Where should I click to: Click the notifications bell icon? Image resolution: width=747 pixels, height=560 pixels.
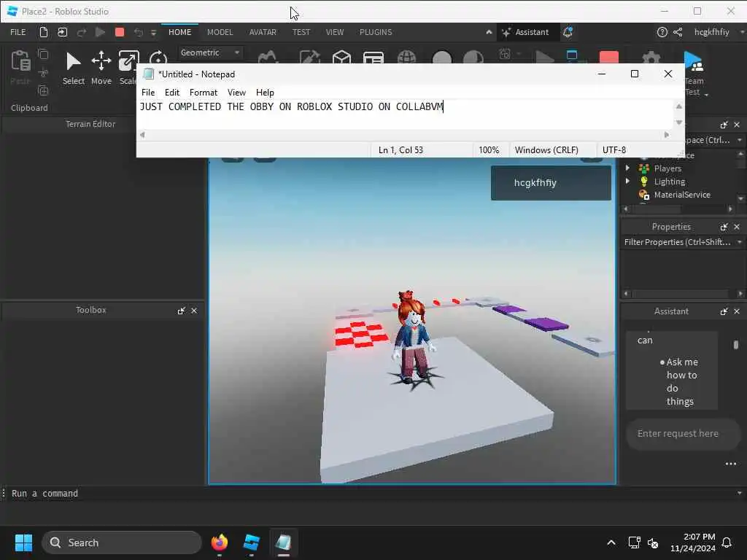click(568, 32)
